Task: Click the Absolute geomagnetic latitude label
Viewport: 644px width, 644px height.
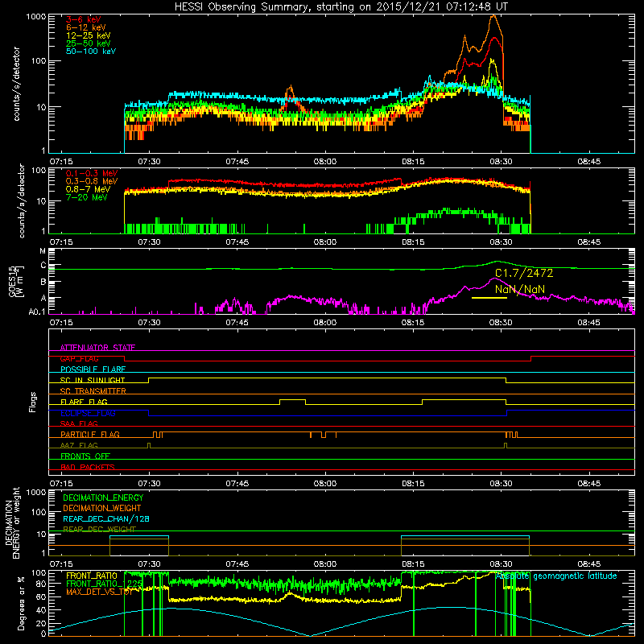Action: (x=555, y=576)
